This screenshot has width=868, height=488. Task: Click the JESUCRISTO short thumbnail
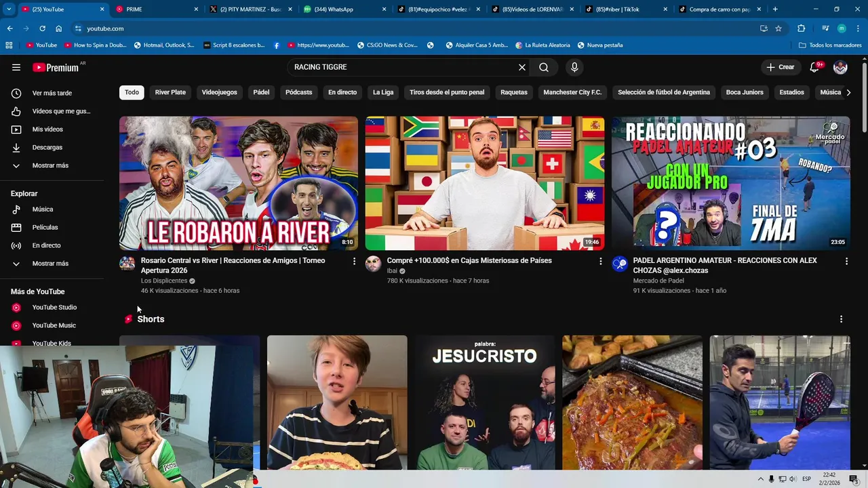484,403
